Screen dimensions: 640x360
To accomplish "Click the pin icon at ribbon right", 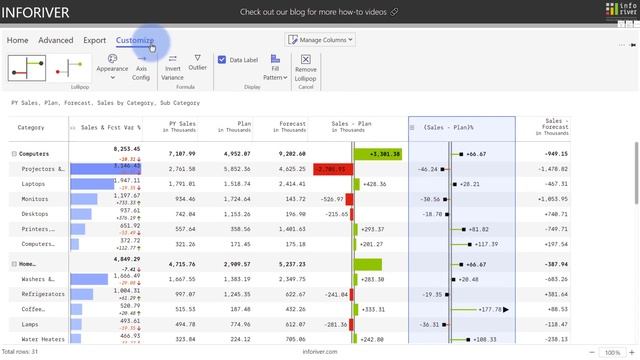I will [633, 44].
